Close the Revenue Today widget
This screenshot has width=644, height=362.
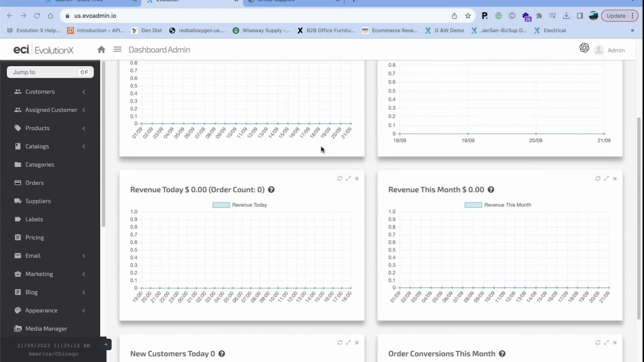357,179
